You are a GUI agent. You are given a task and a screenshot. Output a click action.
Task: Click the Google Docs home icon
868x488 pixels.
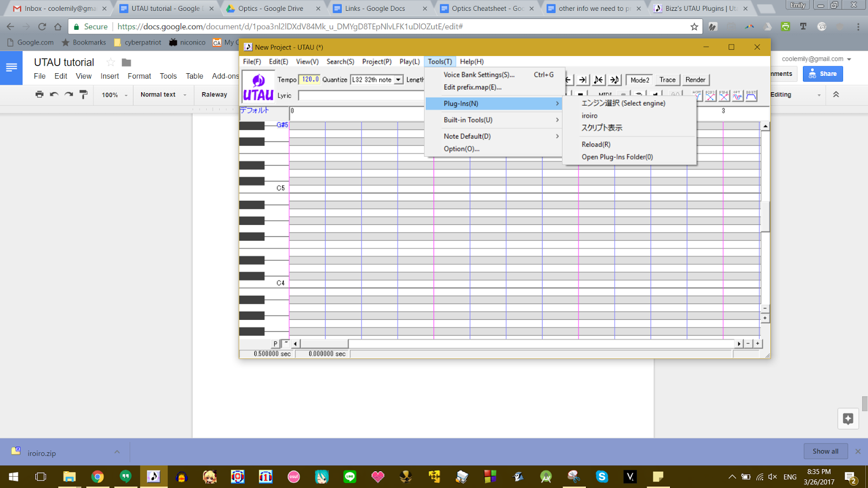[x=11, y=68]
